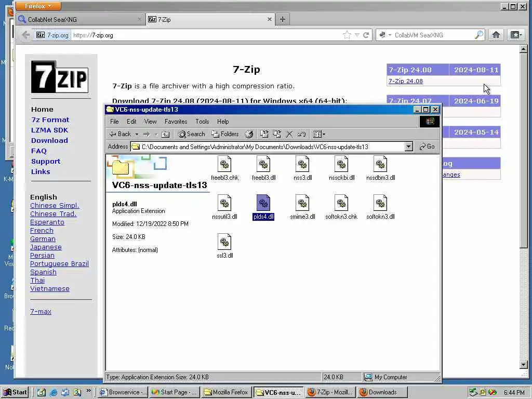532x399 pixels.
Task: Select the softokn3.dll file icon
Action: (x=380, y=204)
